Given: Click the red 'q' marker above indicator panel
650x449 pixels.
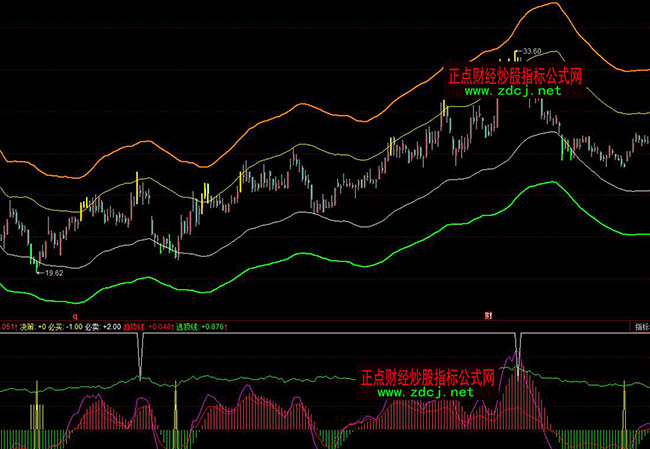Looking at the screenshot, I should tap(75, 315).
